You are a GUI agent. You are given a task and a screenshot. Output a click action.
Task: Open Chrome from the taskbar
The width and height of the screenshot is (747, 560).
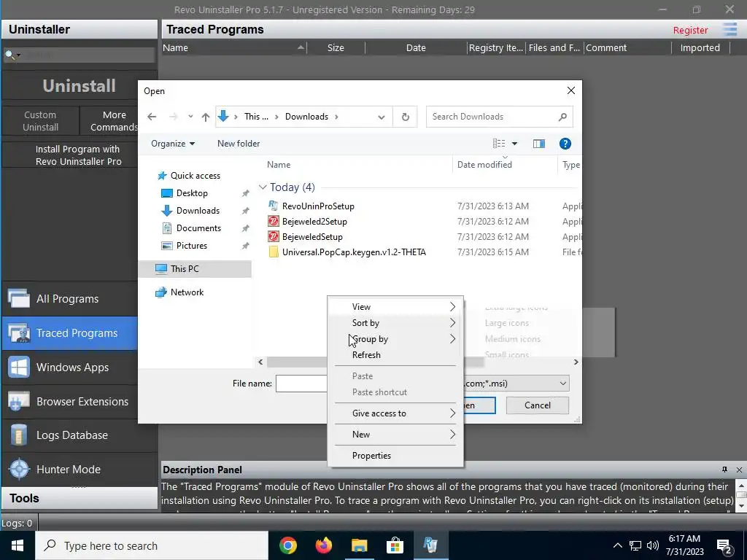coord(288,545)
